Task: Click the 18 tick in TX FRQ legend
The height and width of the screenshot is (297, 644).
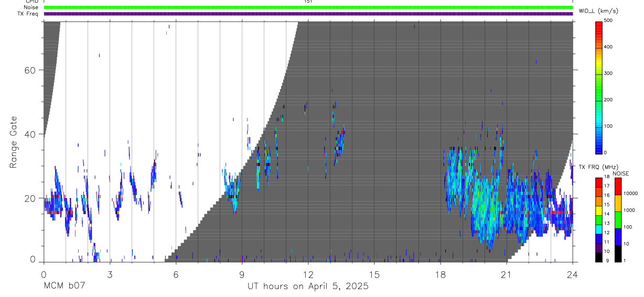Action: 608,177
